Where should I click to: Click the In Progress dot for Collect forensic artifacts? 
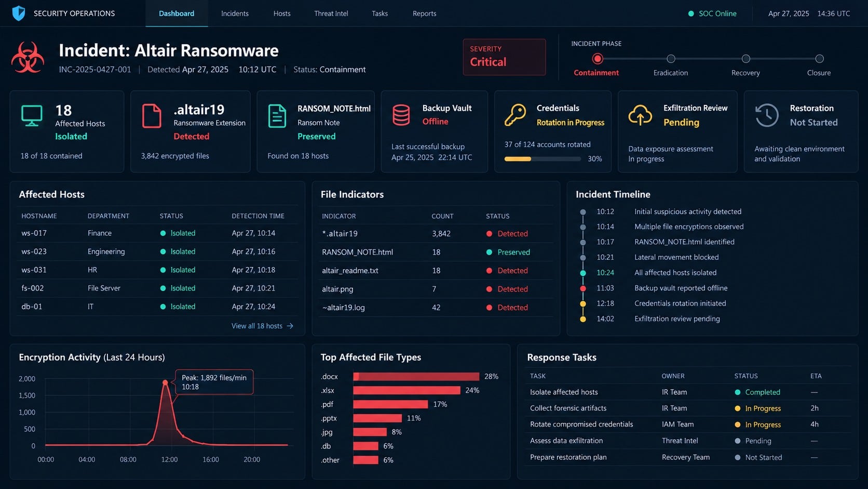738,408
